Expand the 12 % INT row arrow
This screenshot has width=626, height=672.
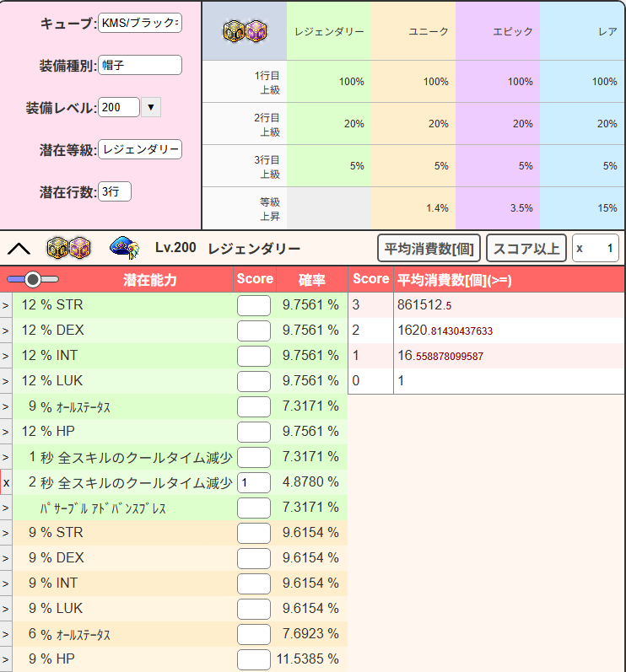tap(6, 356)
